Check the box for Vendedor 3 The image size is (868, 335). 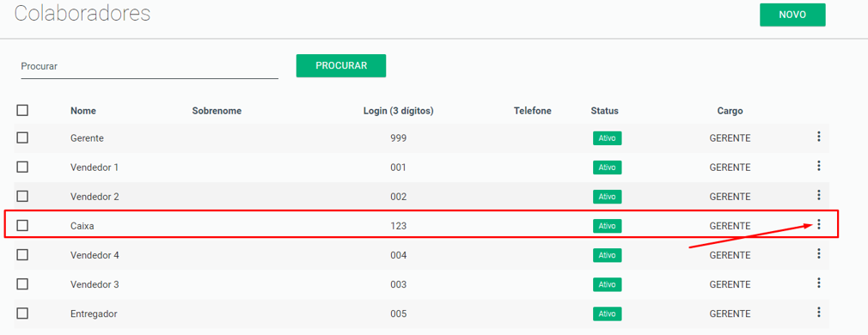(22, 284)
